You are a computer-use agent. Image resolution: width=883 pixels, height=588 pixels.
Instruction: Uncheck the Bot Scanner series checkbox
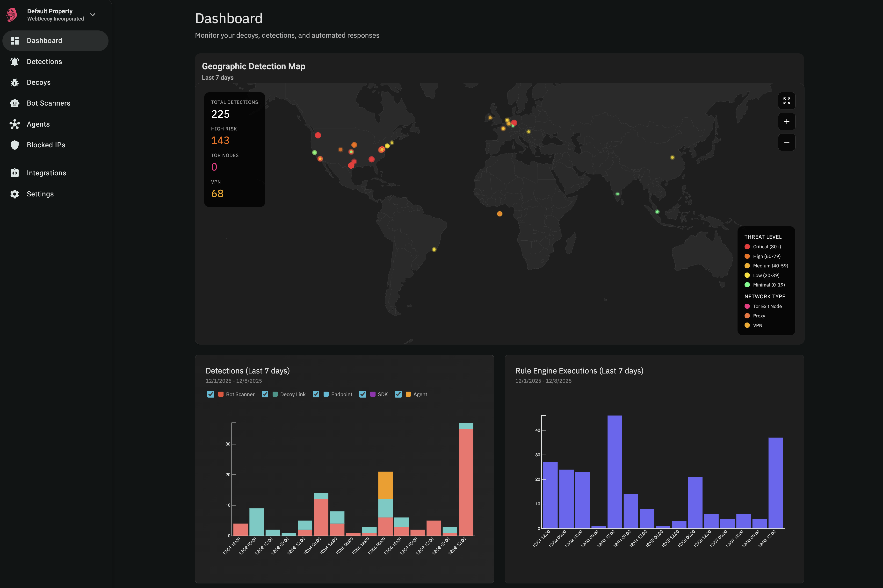210,394
